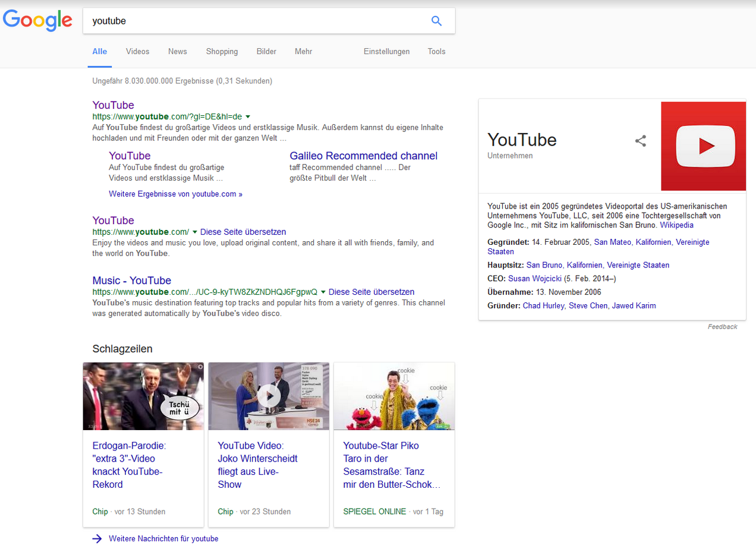
Task: Open the Tools search options
Action: coord(436,52)
